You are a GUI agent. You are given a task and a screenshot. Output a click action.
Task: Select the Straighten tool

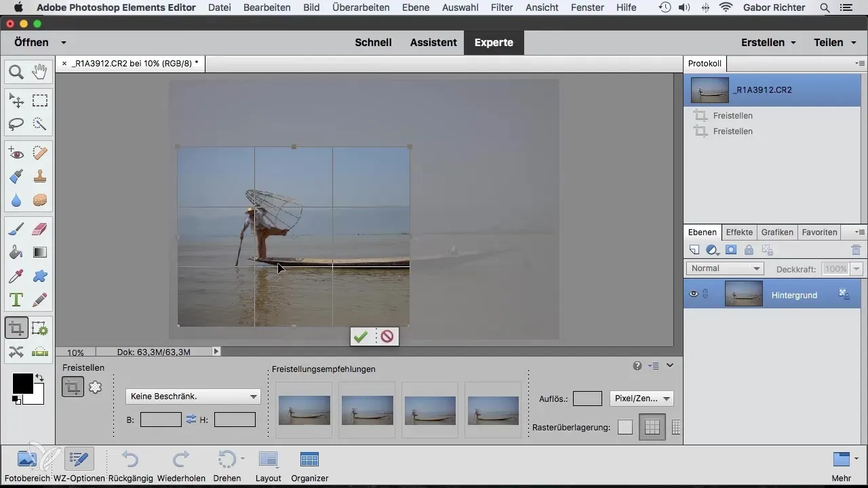pos(40,352)
